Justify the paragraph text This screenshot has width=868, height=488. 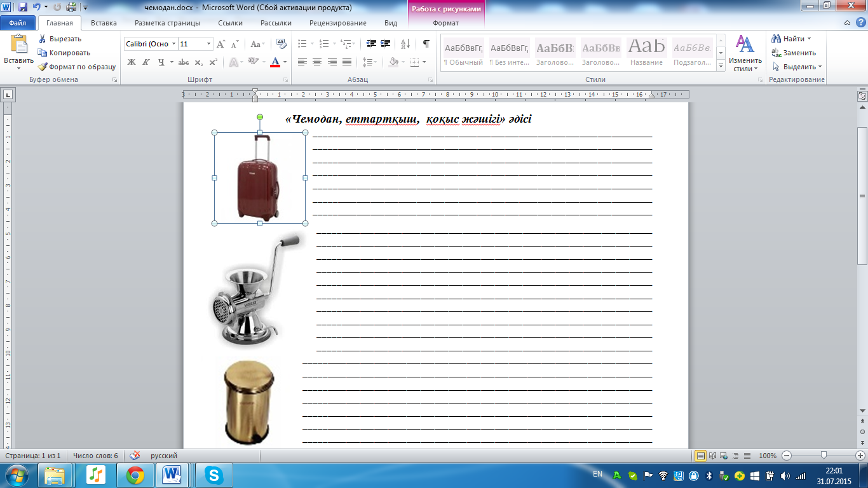[x=347, y=62]
